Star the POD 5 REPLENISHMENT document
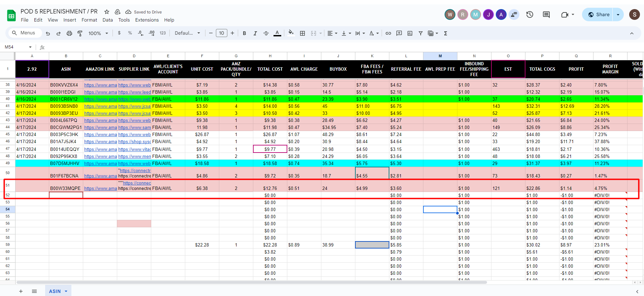Image resolution: width=644 pixels, height=296 pixels. point(107,12)
